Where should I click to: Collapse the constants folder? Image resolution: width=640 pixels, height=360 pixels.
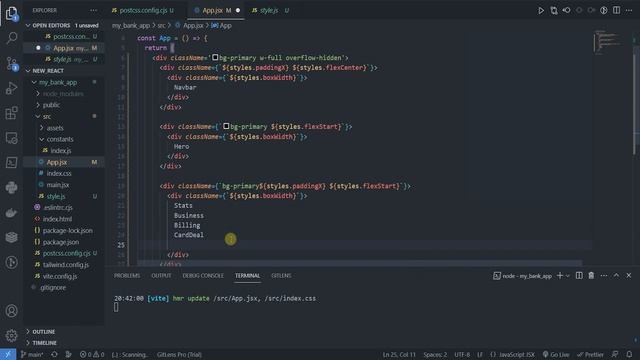coord(63,139)
